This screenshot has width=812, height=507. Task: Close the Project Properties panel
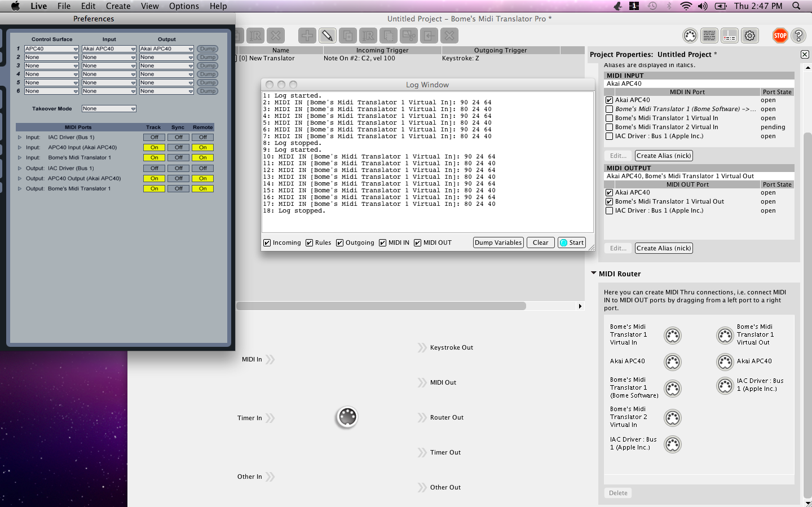click(x=805, y=55)
